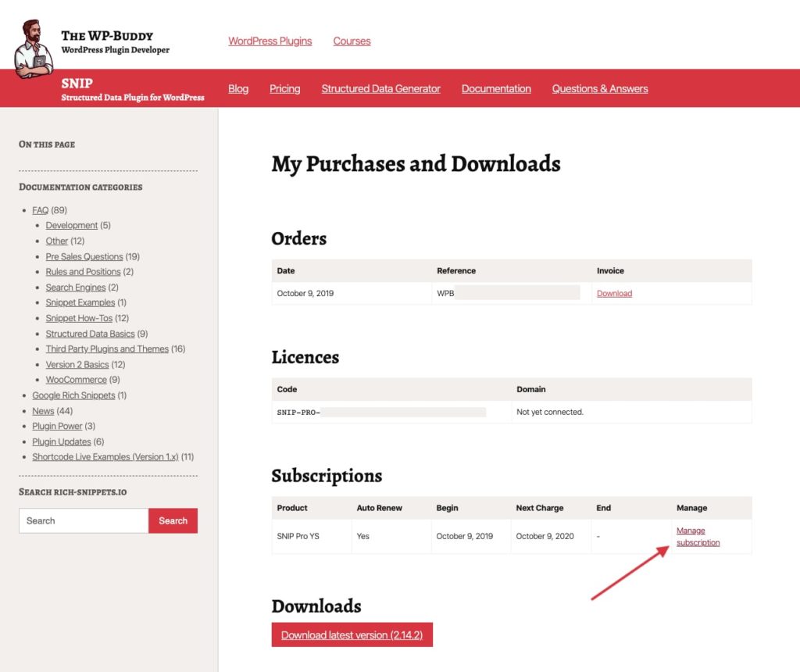Screen dimensions: 800x672
Task: Open the Plugin Power category
Action: (57, 426)
